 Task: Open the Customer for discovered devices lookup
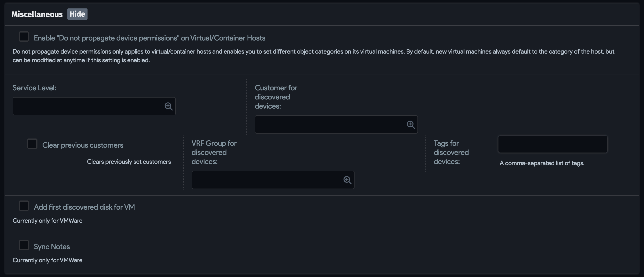pyautogui.click(x=410, y=124)
